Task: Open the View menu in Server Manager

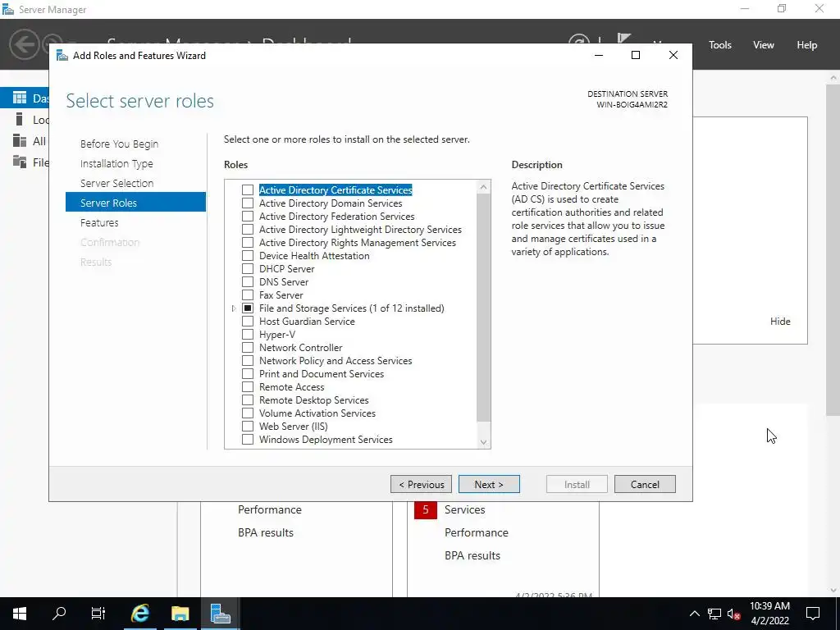Action: (x=763, y=45)
